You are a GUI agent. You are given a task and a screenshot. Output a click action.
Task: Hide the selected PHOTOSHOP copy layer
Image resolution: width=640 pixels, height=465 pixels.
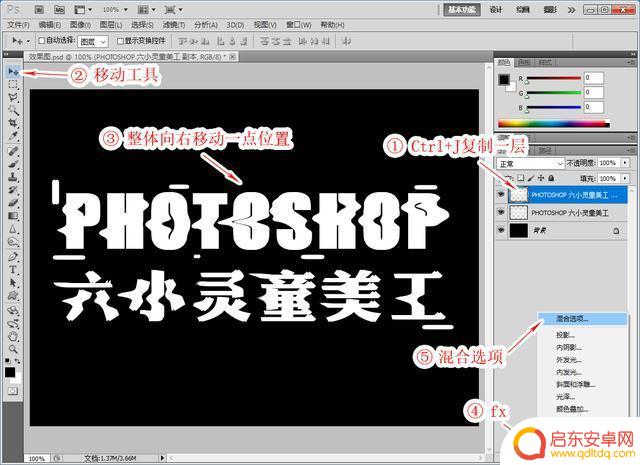[x=501, y=195]
